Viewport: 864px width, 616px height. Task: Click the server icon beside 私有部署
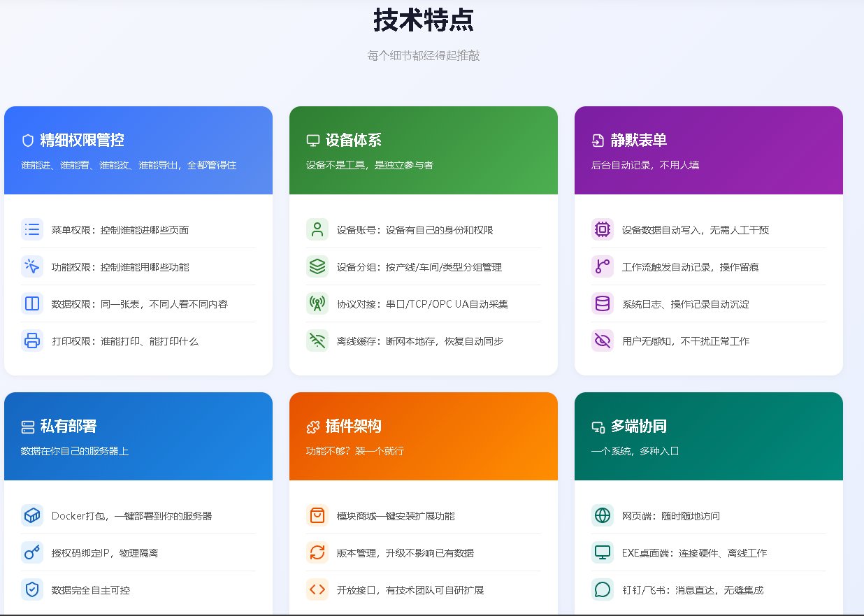28,427
